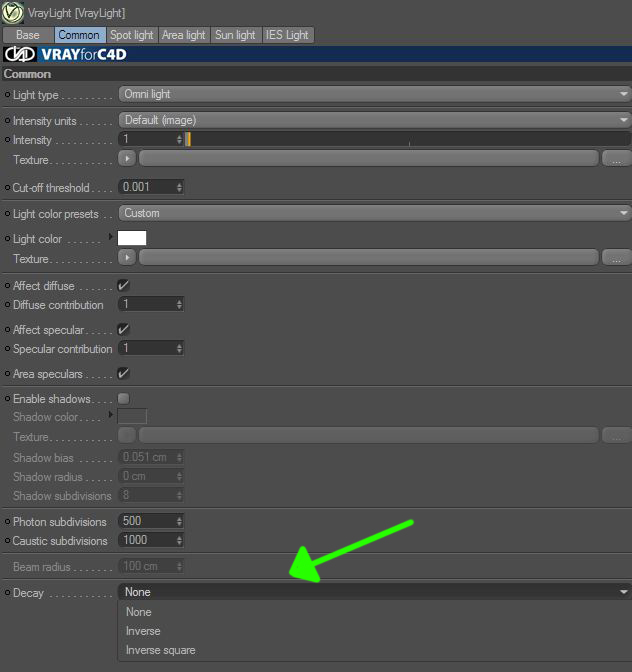This screenshot has height=672, width=632.
Task: Click the animation dot beside Area speculars
Action: point(7,374)
